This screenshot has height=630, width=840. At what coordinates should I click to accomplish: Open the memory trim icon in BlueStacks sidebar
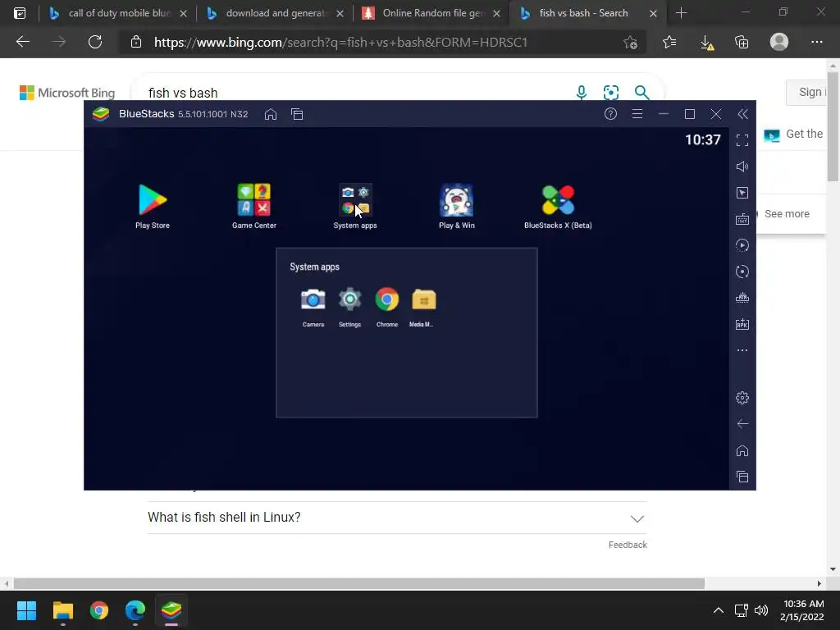(x=742, y=298)
